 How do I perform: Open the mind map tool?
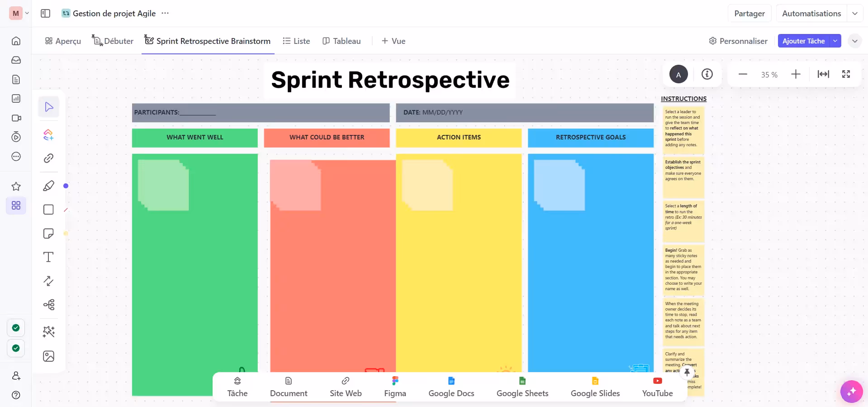click(49, 305)
